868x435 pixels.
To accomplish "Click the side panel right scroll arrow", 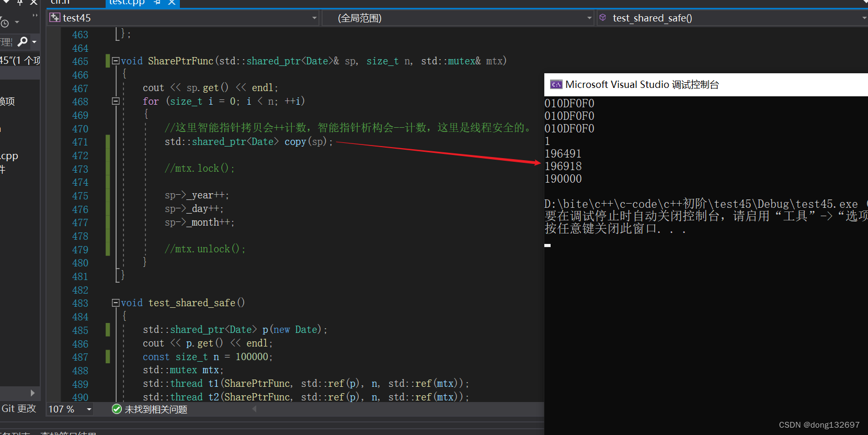I will 32,393.
